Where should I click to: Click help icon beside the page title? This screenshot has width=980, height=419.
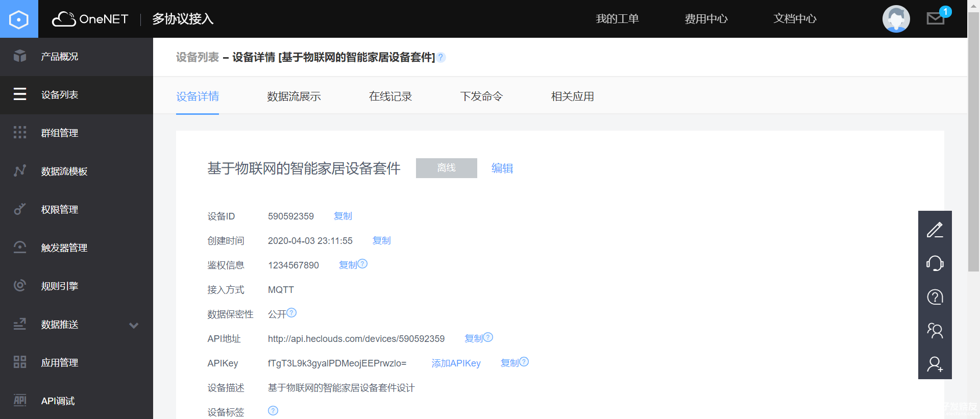[x=441, y=57]
